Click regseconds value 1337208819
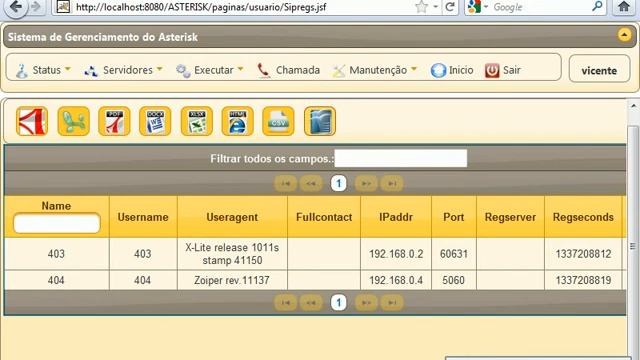The height and width of the screenshot is (360, 640). click(x=583, y=280)
